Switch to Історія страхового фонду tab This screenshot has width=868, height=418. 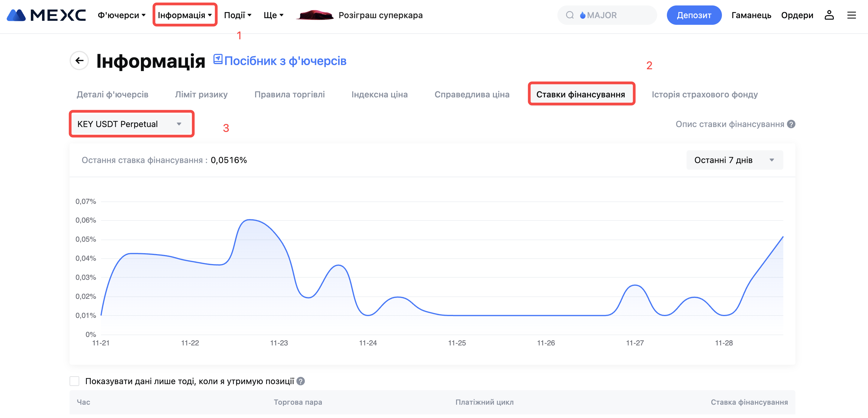pyautogui.click(x=705, y=94)
